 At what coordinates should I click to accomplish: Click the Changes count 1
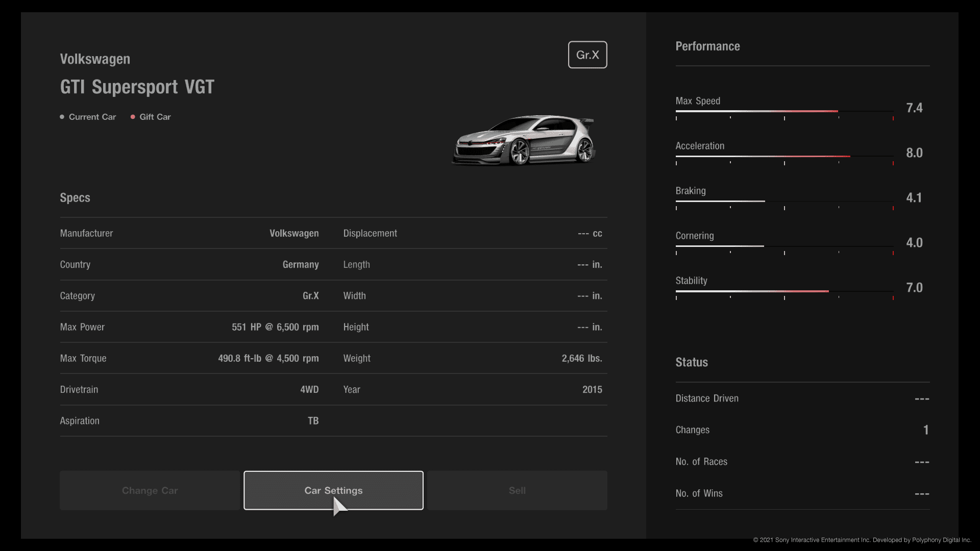[926, 430]
